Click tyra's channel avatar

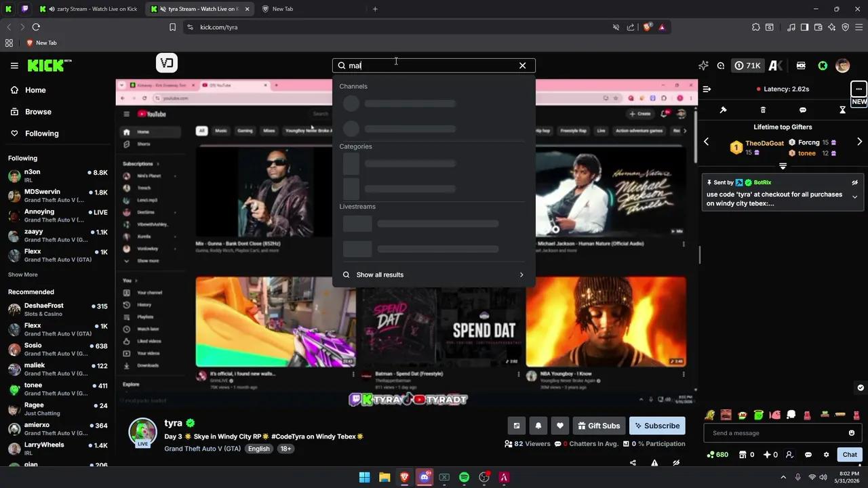(x=142, y=432)
